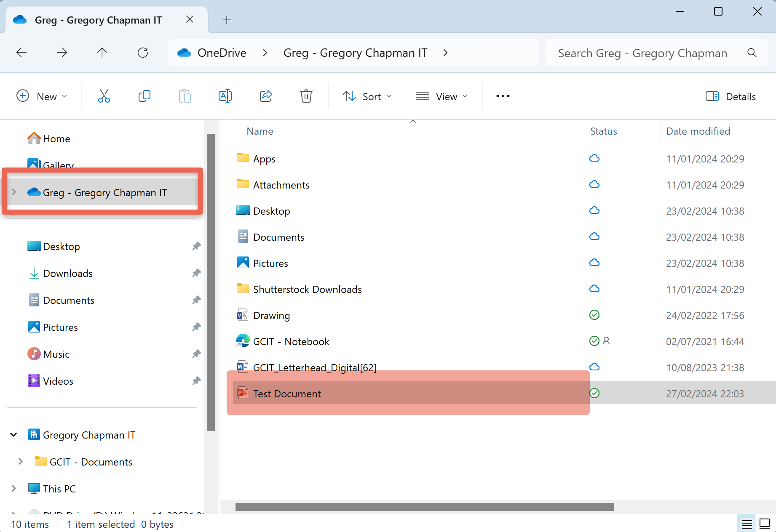Screen dimensions: 776x532
Task: Click the Share icon in toolbar
Action: 266,96
